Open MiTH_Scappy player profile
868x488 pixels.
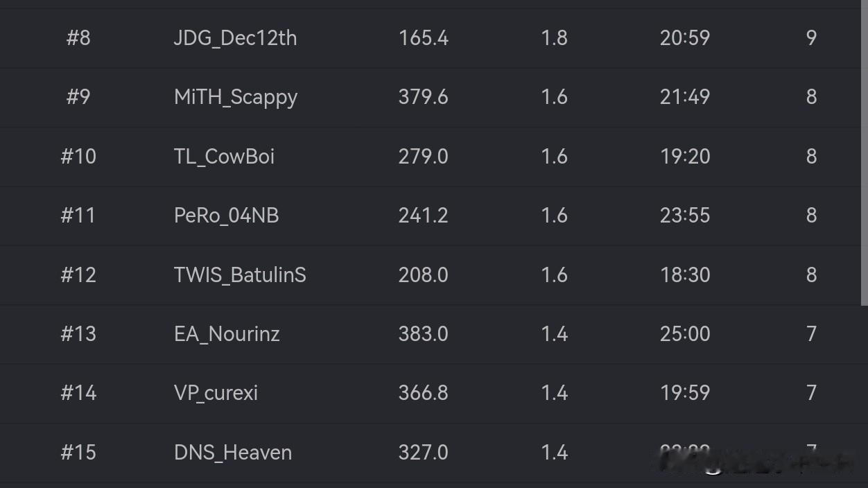[236, 97]
